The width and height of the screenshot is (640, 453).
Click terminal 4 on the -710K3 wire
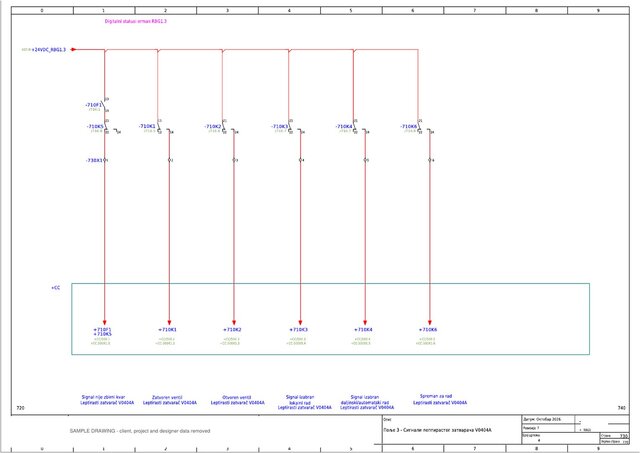(x=301, y=160)
